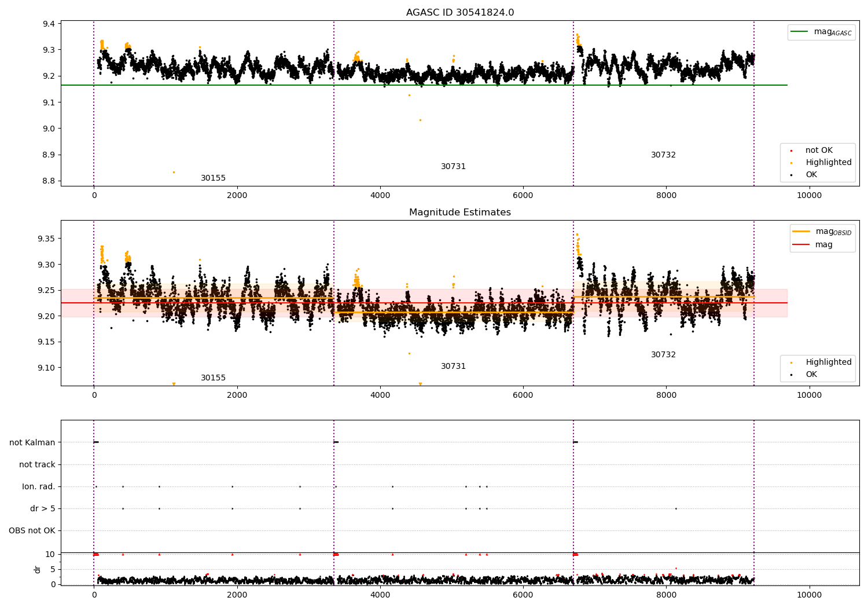This screenshot has height=608, width=868.
Task: Click the 'OBS not OK' row label
Action: pos(32,531)
